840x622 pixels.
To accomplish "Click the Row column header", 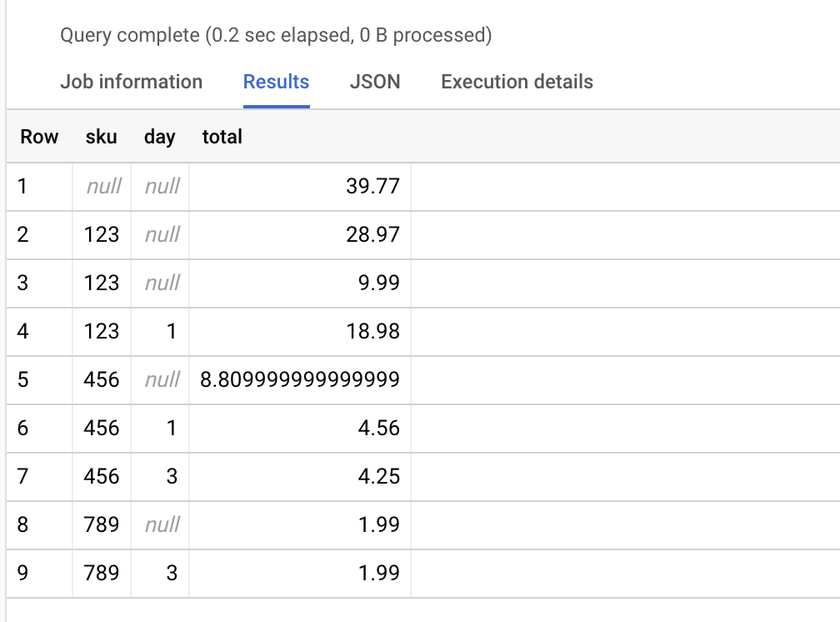I will pyautogui.click(x=39, y=137).
